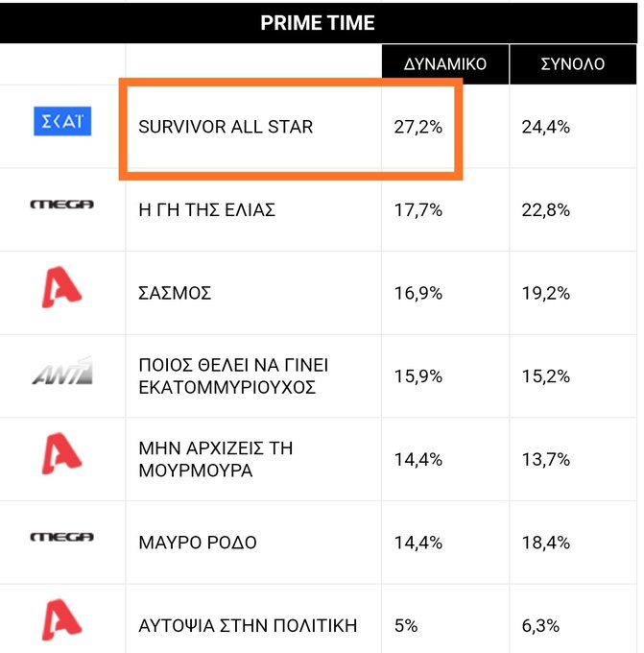Click the 27,2% rating for Survivor
The image size is (644, 653).
coord(417,127)
